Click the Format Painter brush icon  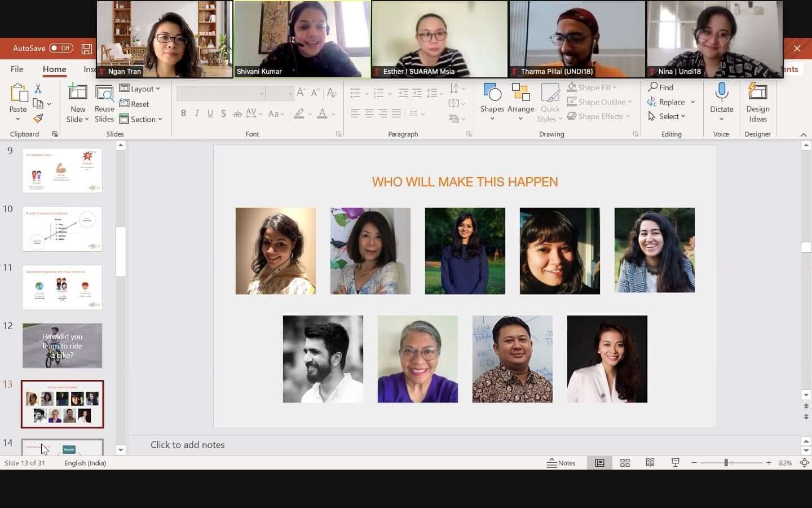(x=38, y=119)
